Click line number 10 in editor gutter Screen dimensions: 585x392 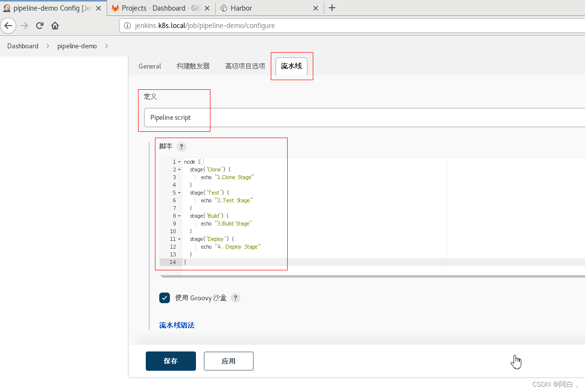point(173,232)
